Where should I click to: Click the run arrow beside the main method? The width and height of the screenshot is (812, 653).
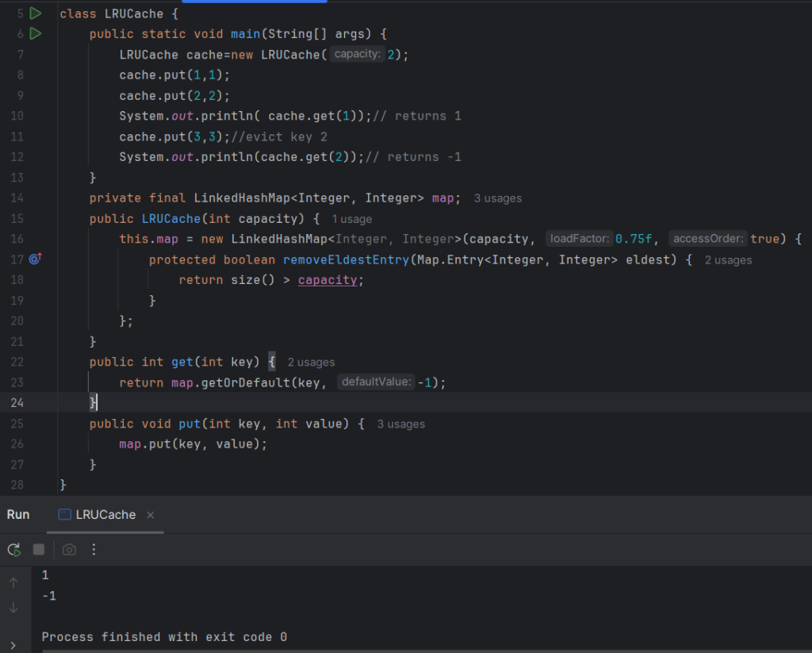point(35,33)
